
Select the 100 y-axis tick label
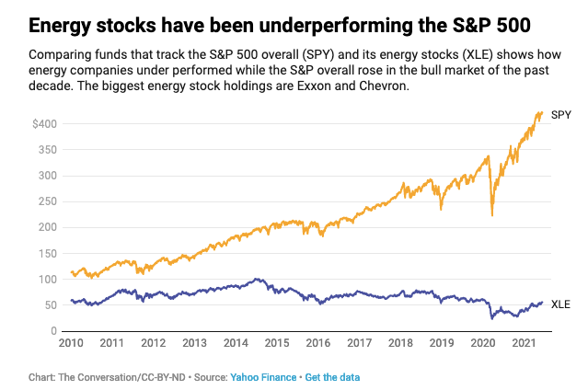(48, 279)
